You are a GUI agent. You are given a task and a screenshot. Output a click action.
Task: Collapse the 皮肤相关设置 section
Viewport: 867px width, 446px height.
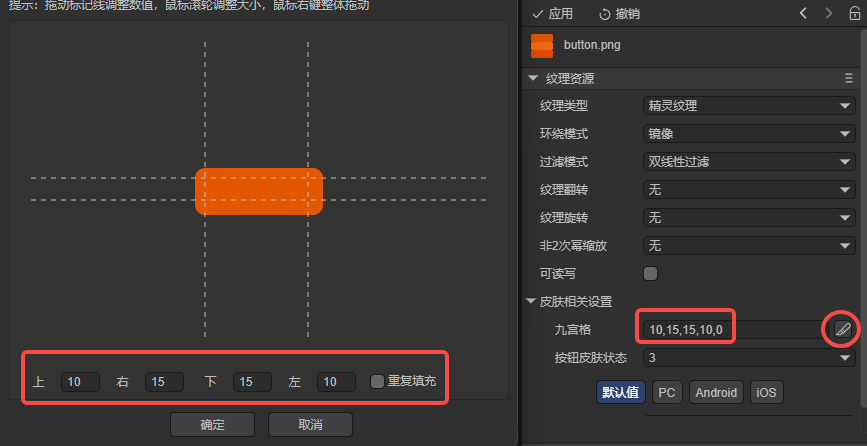532,301
